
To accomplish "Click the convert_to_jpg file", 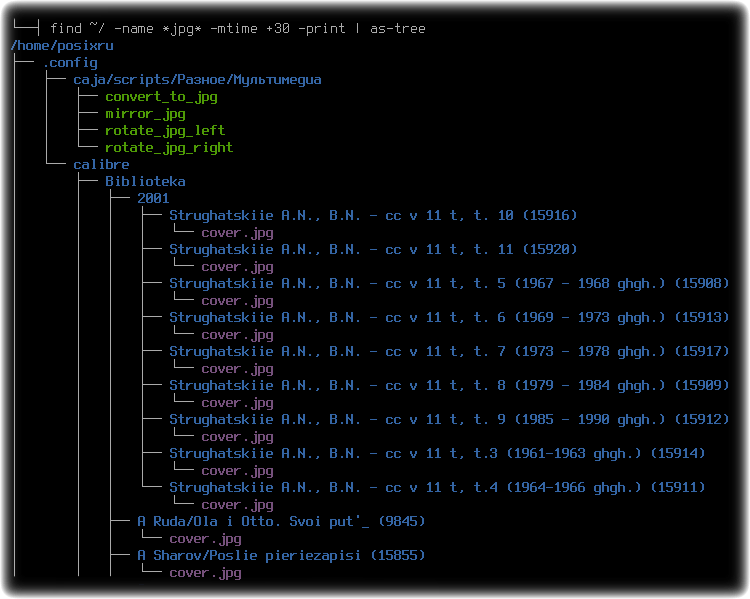I will 161,97.
